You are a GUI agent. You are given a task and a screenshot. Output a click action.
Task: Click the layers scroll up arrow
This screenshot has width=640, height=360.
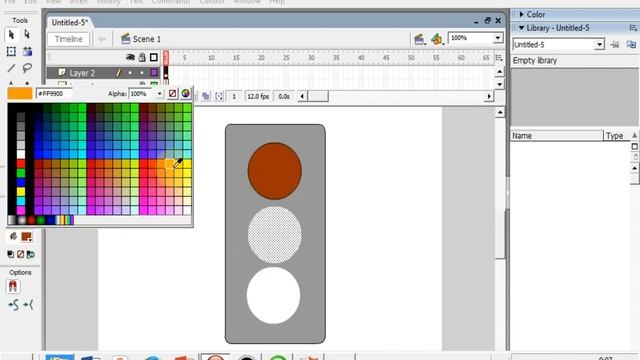pyautogui.click(x=500, y=72)
